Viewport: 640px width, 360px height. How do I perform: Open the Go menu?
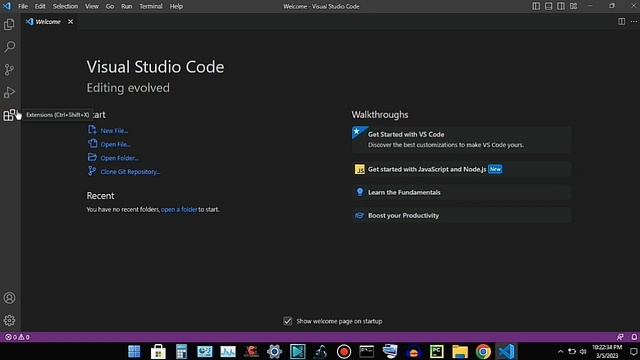coord(110,6)
